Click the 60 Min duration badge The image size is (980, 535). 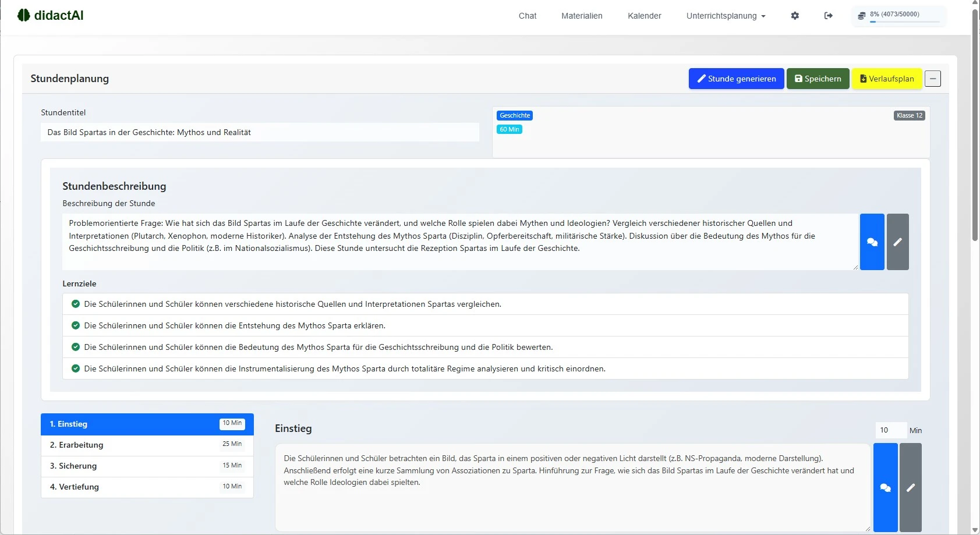pyautogui.click(x=510, y=129)
